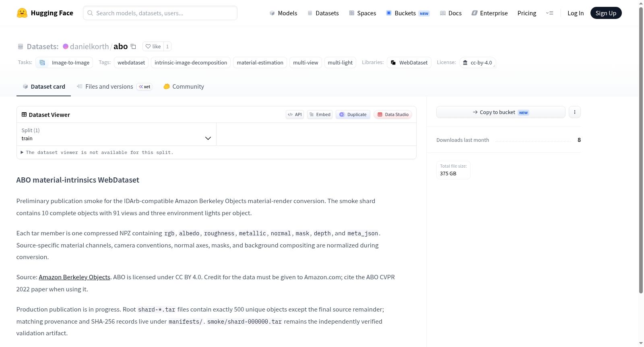Focus the search models input field
Image resolution: width=644 pixels, height=347 pixels.
click(x=160, y=13)
